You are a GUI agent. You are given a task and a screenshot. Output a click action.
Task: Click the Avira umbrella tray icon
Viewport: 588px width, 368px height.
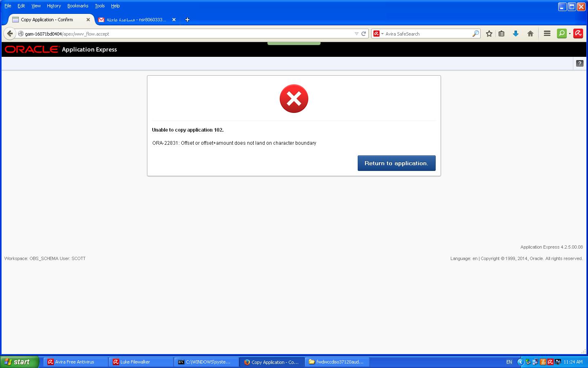[550, 362]
